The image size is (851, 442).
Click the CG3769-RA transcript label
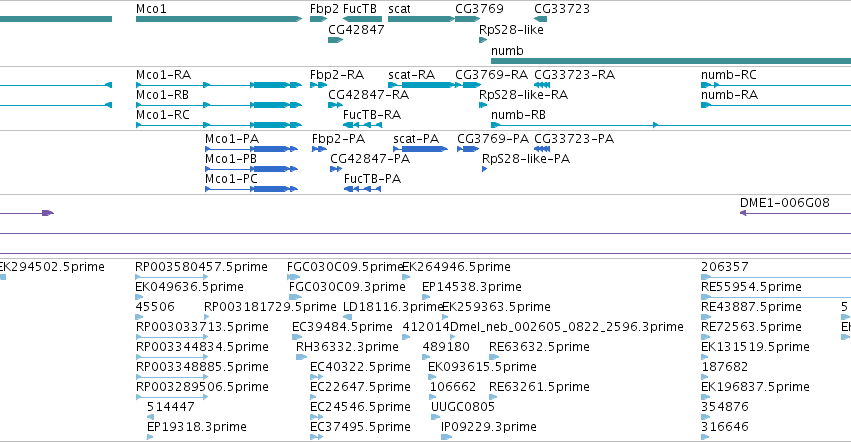click(492, 74)
